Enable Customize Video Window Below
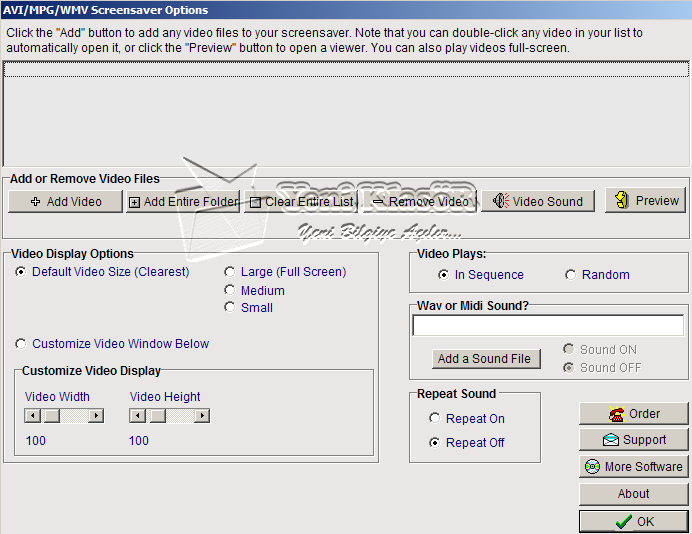692x534 pixels. [22, 344]
